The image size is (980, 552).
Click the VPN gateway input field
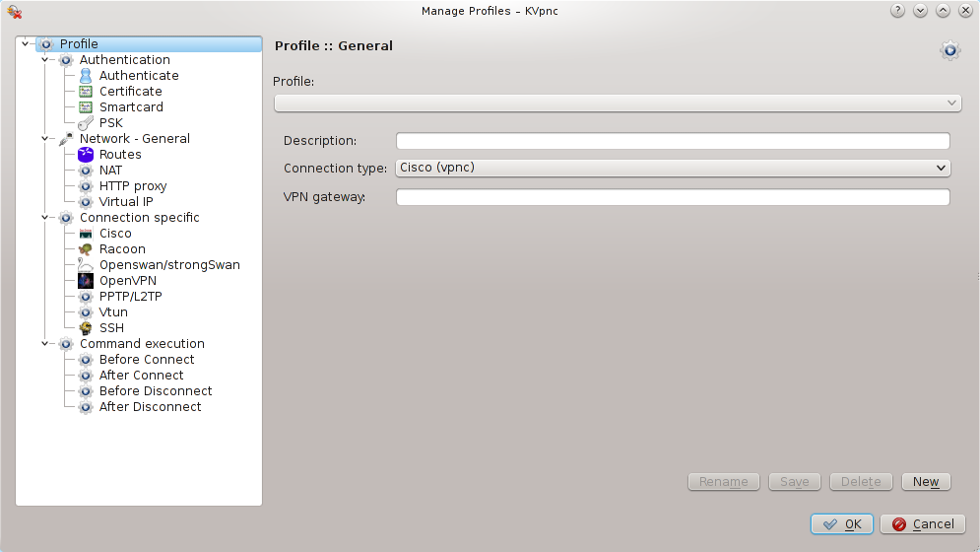[x=673, y=197]
